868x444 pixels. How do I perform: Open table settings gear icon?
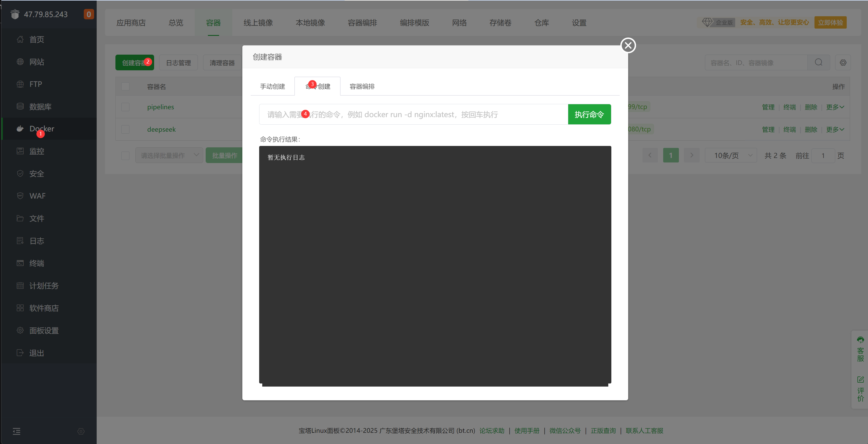pos(843,63)
